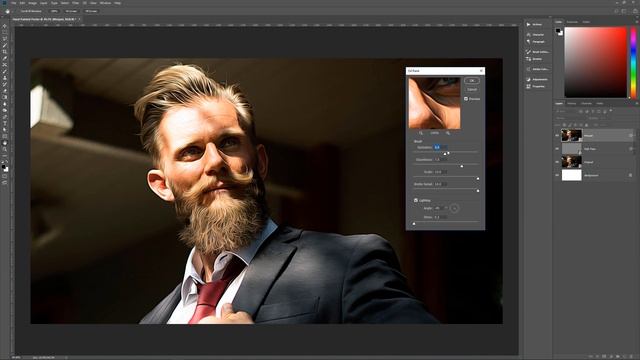Select the High Pass layer thumbnail
640x360 pixels.
[x=571, y=149]
